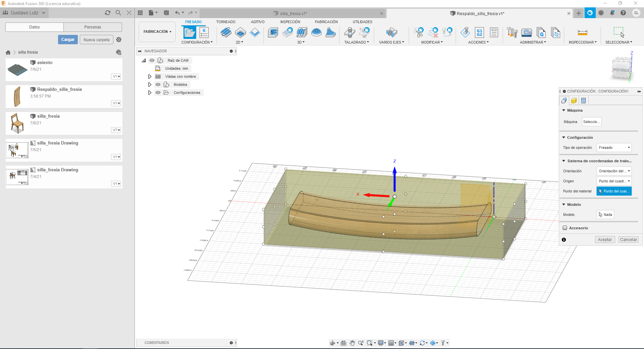644x349 pixels.
Task: Switch to the INSPECCIÓN tab
Action: click(x=290, y=22)
